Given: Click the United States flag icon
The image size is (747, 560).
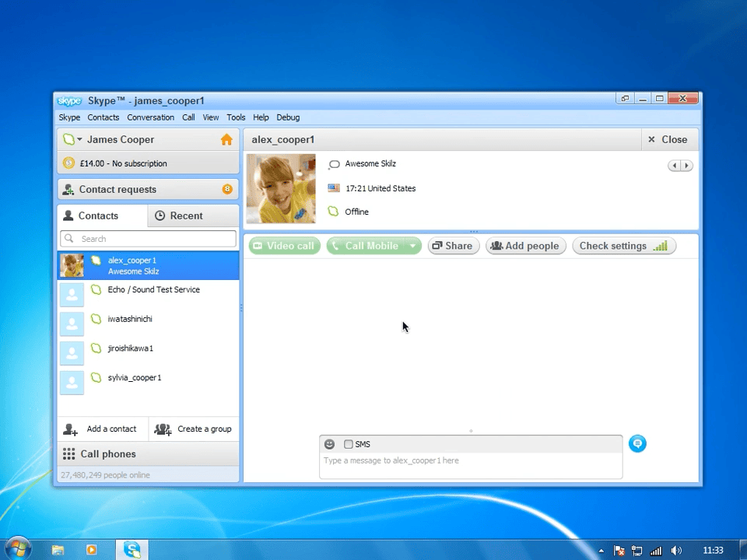Looking at the screenshot, I should coord(334,188).
